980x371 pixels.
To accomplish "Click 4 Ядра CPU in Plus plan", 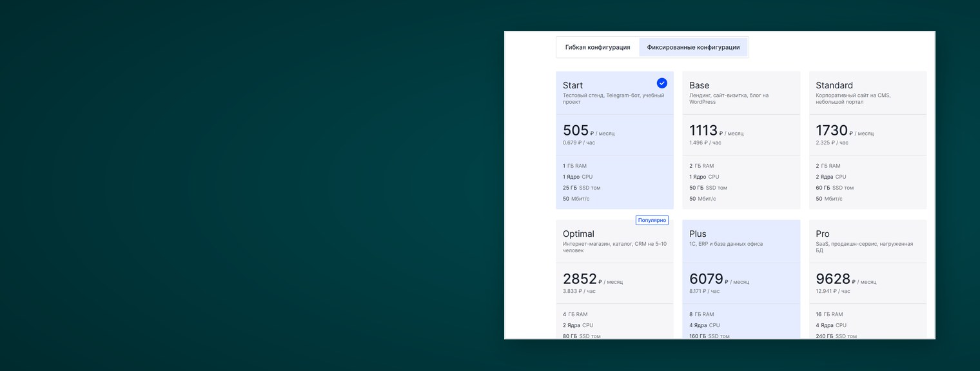I will (x=705, y=325).
